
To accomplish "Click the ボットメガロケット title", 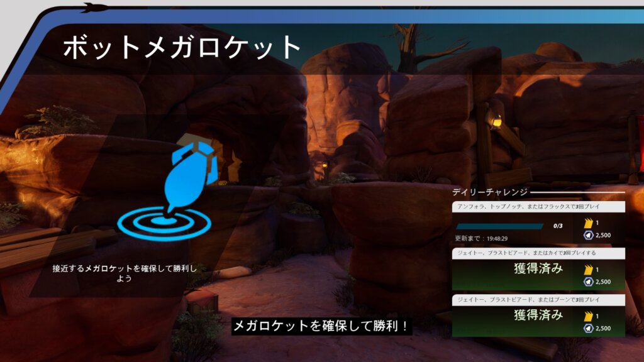I will (x=182, y=47).
